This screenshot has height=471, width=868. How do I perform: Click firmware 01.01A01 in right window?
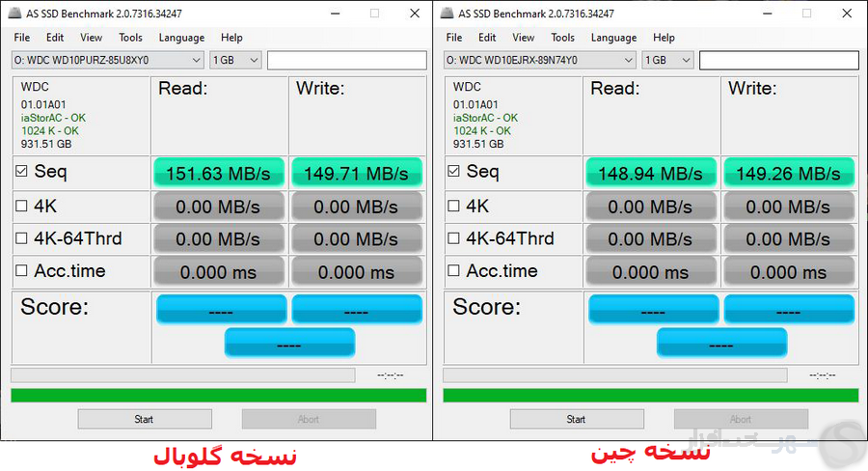475,104
